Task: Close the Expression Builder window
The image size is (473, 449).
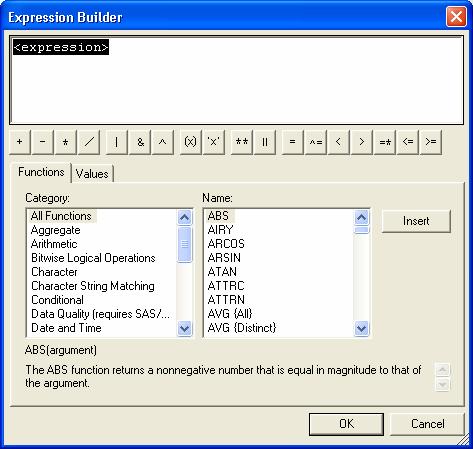Action: tap(456, 17)
